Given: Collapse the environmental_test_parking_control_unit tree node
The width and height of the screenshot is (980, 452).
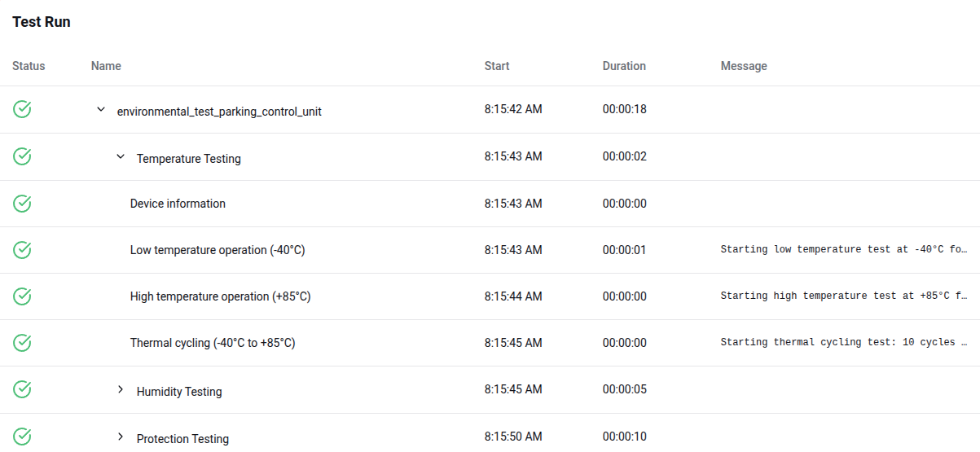Looking at the screenshot, I should 101,109.
